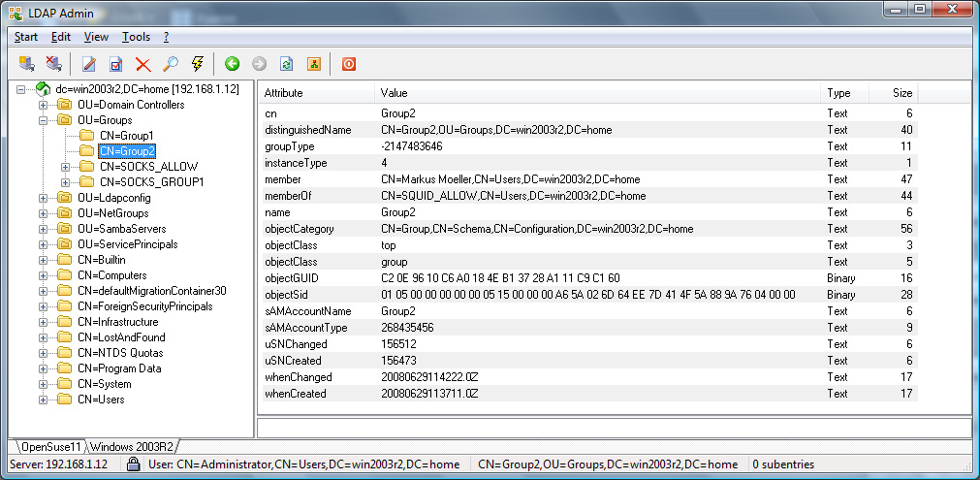Click the yellow lightning bolt icon
The image size is (980, 480).
(x=197, y=64)
